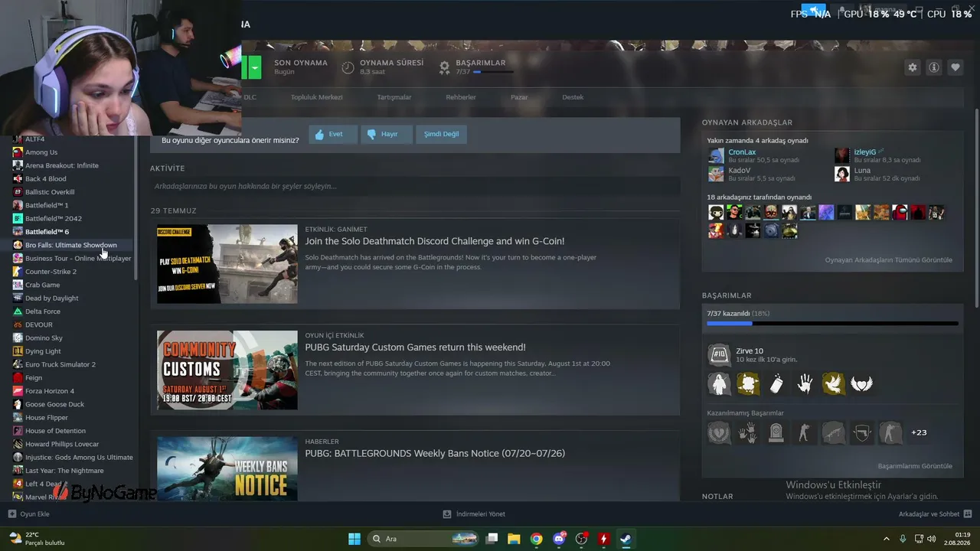The image size is (980, 551).
Task: Select Dead by Daylight in library
Action: [x=52, y=298]
